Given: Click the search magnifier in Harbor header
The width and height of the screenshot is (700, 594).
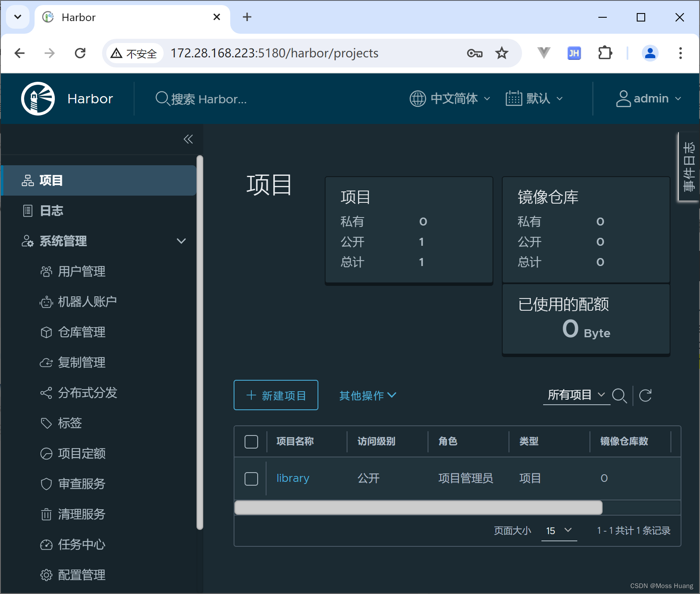Looking at the screenshot, I should tap(162, 99).
